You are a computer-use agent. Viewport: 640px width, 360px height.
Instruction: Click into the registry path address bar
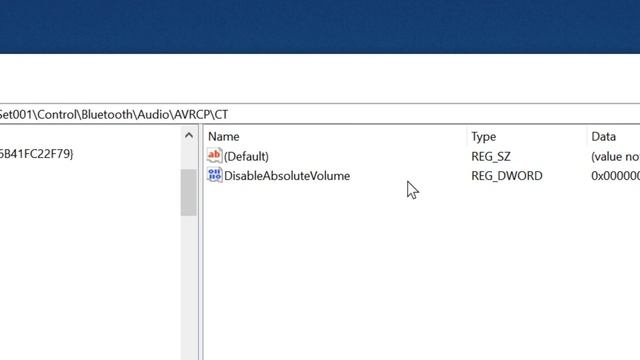[x=320, y=114]
